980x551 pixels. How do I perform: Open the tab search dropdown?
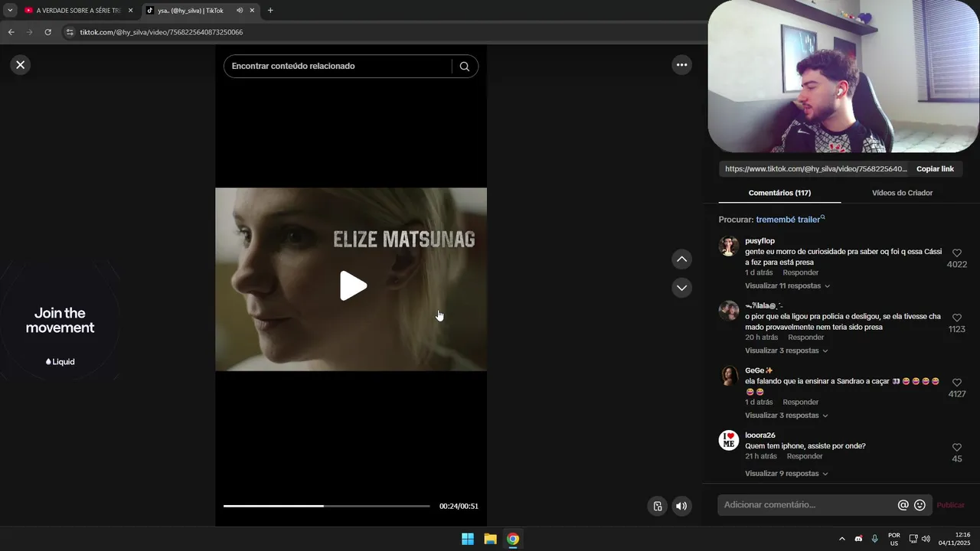pyautogui.click(x=10, y=11)
